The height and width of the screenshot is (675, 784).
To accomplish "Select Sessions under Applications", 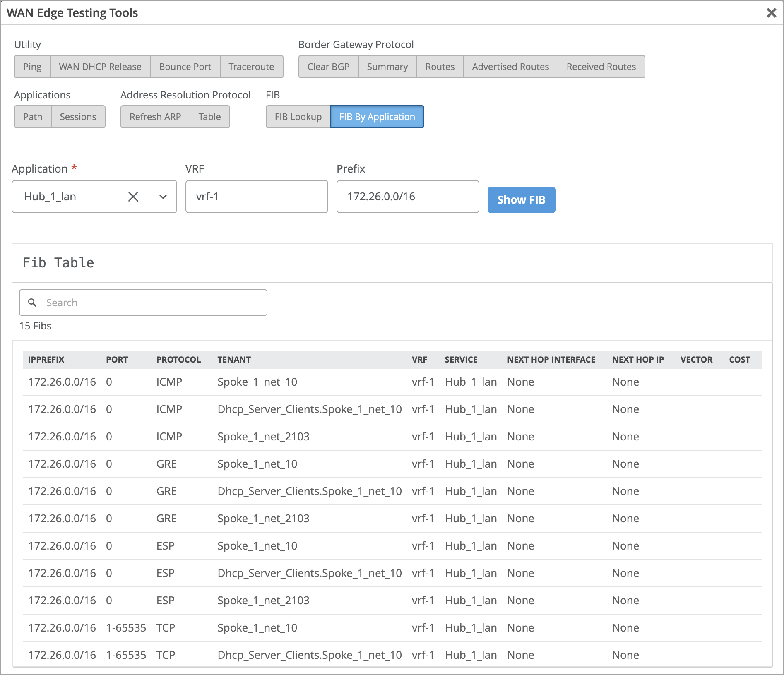I will 78,117.
